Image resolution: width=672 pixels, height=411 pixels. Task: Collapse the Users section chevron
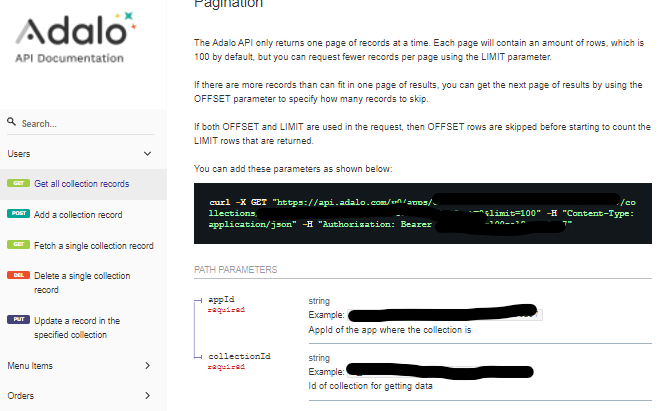(147, 153)
